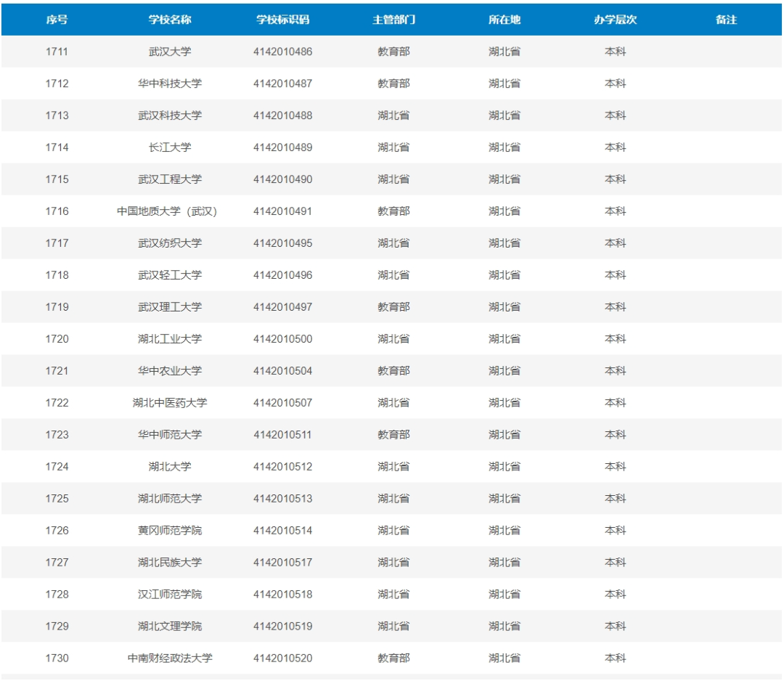Select the 湖北中医药大学 cell

pyautogui.click(x=169, y=403)
